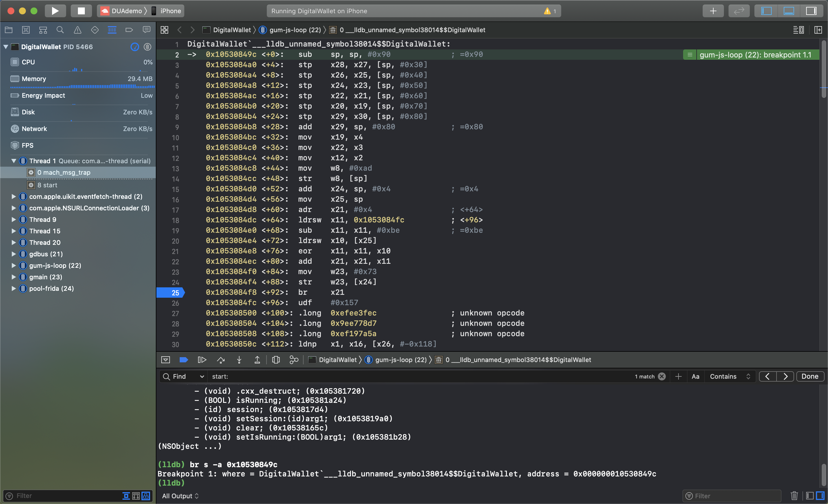Open the Debug Memory Graph icon
The width and height of the screenshot is (828, 504).
click(x=294, y=360)
